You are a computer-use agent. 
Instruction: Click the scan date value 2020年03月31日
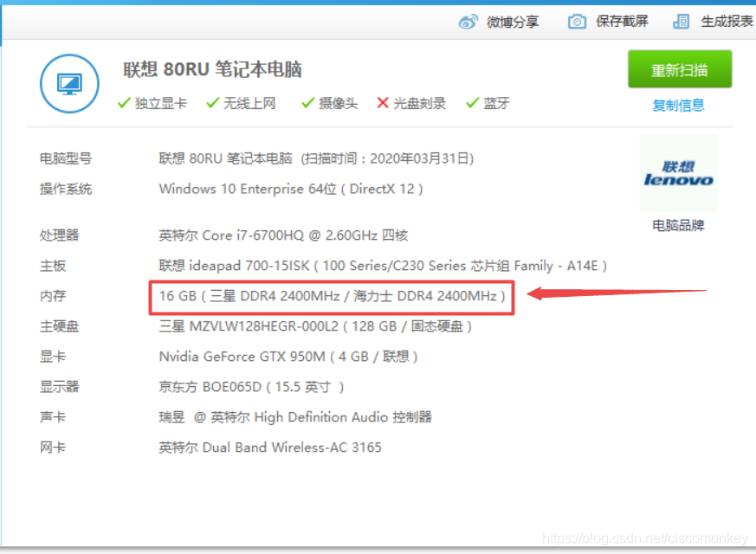[419, 158]
